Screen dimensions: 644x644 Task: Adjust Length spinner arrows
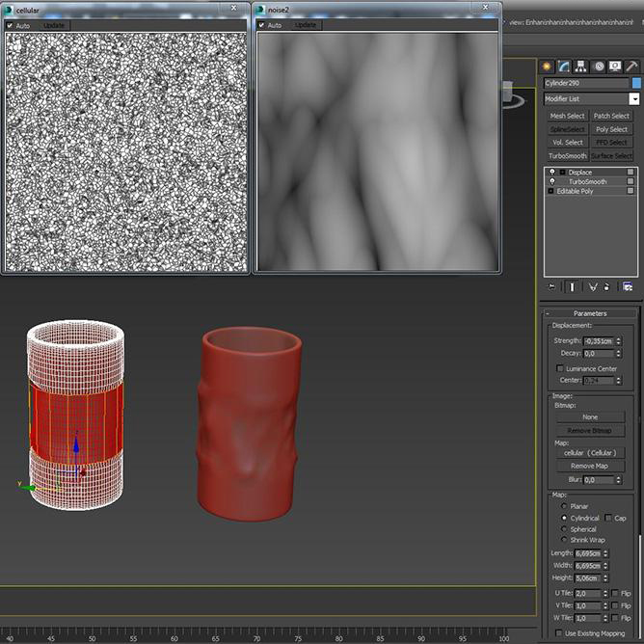coord(605,553)
